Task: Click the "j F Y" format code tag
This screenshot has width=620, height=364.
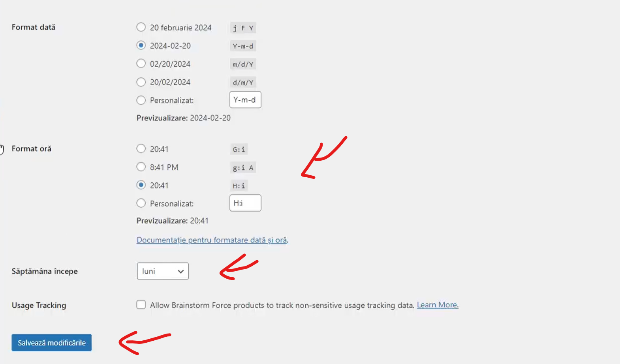Action: (243, 28)
